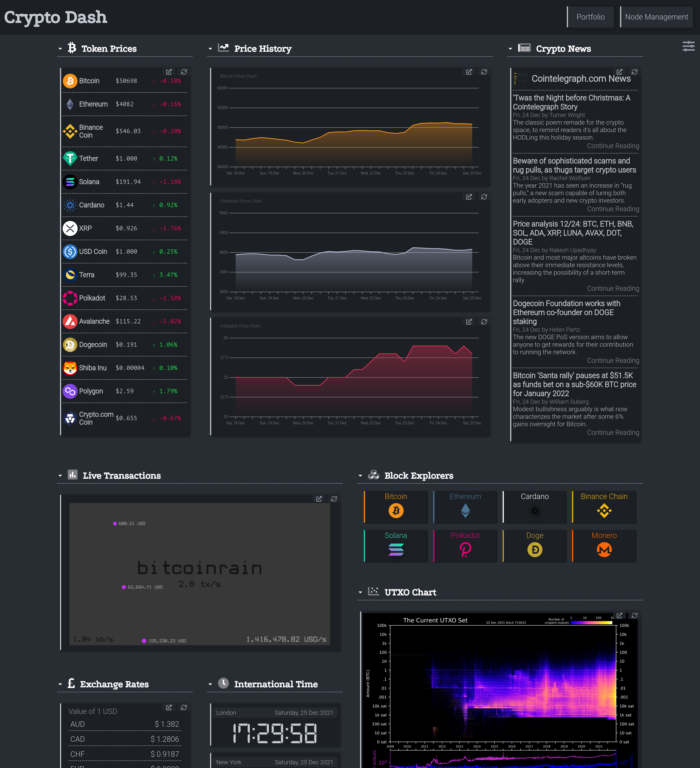This screenshot has width=700, height=768.
Task: Open the Ethereum block explorer
Action: 465,507
